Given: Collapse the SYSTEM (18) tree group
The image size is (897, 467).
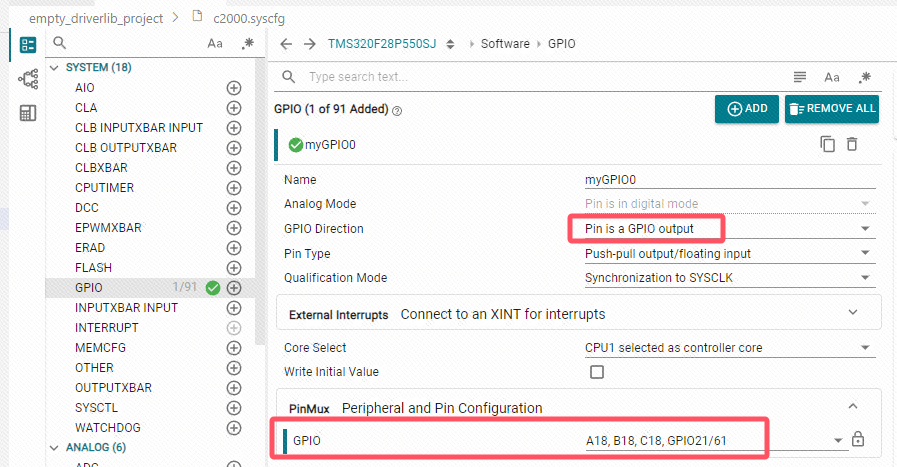Looking at the screenshot, I should click(54, 68).
